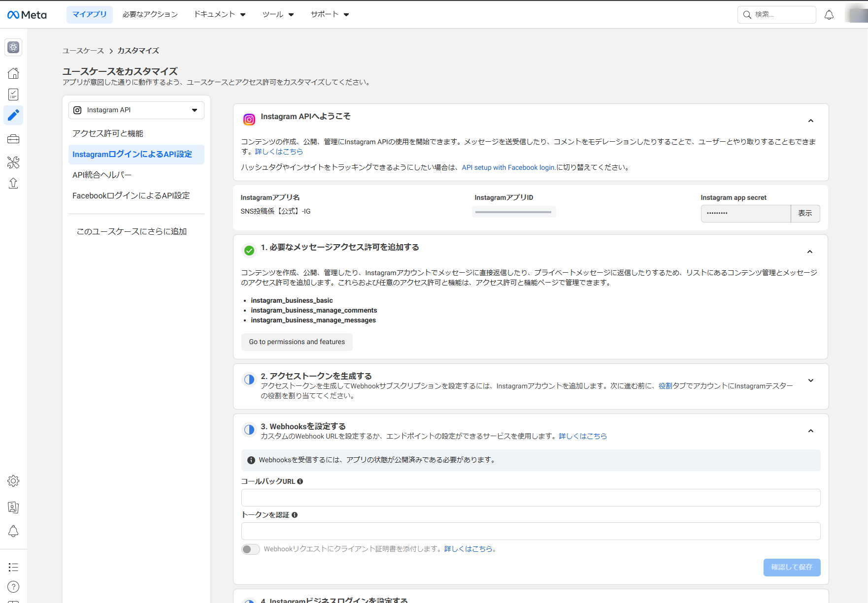Click the help question mark sidebar icon
This screenshot has width=868, height=603.
[13, 587]
